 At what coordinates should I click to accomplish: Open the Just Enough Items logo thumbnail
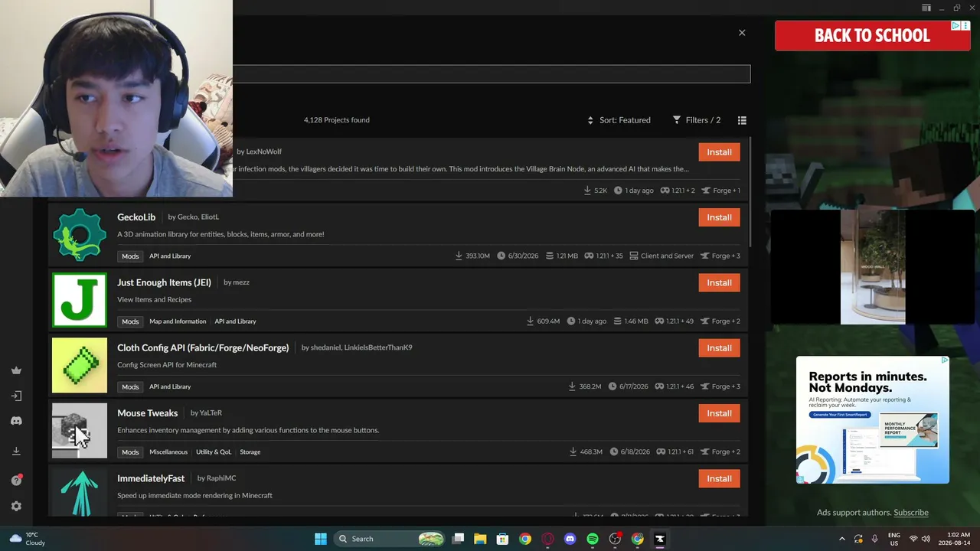[x=80, y=300]
